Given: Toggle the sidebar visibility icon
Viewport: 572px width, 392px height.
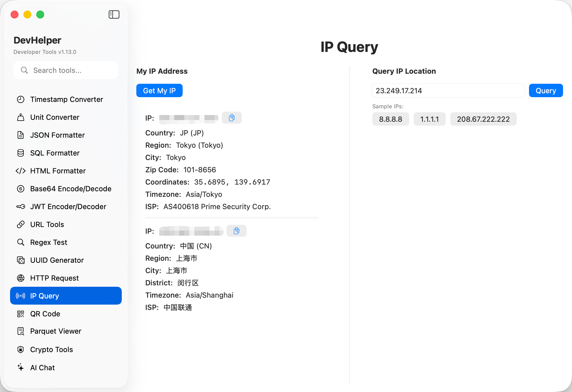Looking at the screenshot, I should (114, 15).
